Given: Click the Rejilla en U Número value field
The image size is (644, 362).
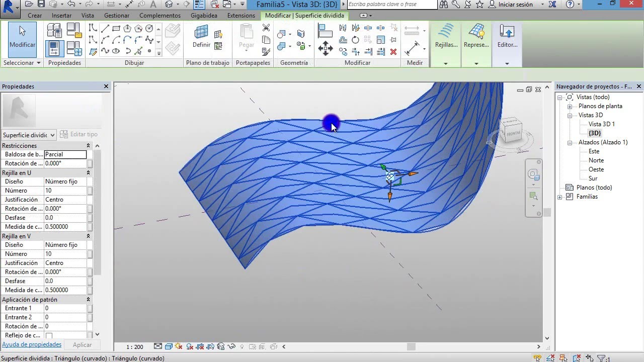Looking at the screenshot, I should [x=65, y=191].
